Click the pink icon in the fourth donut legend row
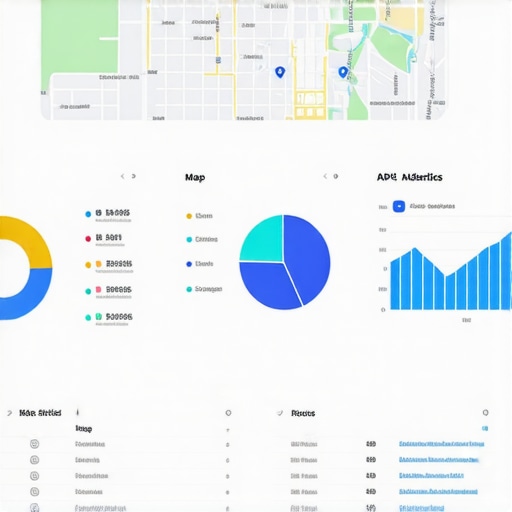Screen dimensions: 512x512 (98, 289)
